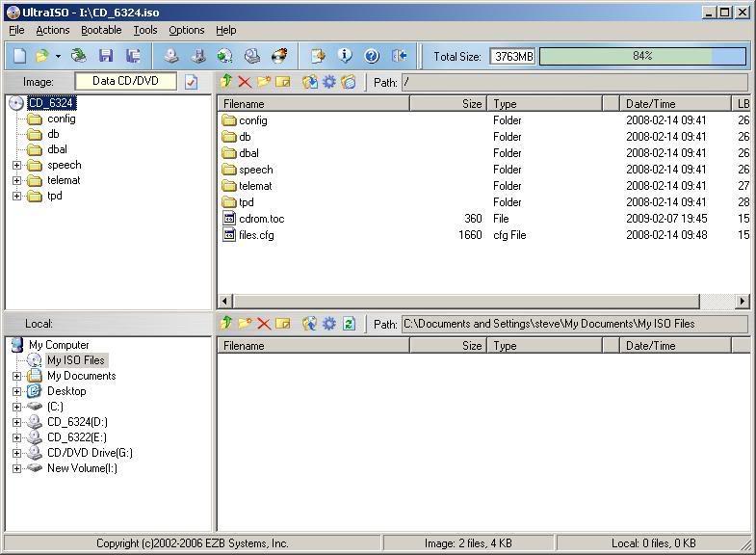Open the Options menu
Screen dimensions: 756x555
[187, 30]
